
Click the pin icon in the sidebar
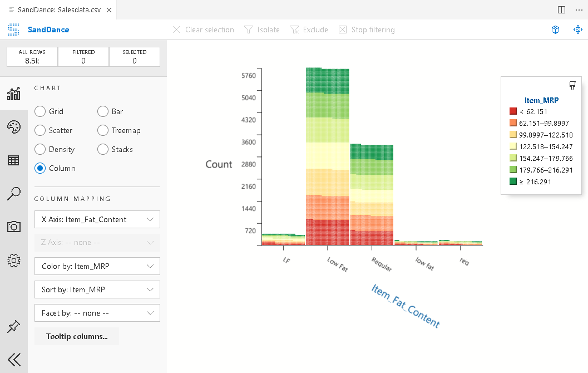13,327
